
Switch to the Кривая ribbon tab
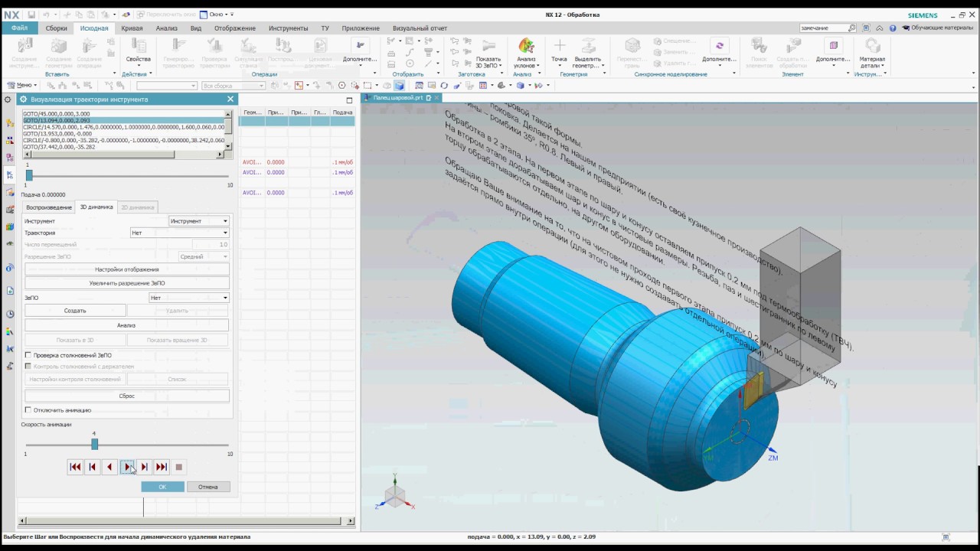(x=132, y=28)
